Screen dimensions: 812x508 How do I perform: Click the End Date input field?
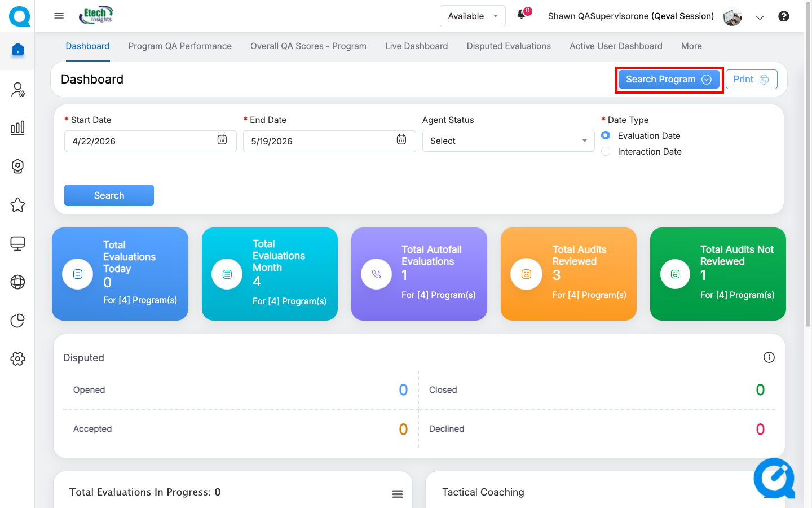(x=329, y=141)
